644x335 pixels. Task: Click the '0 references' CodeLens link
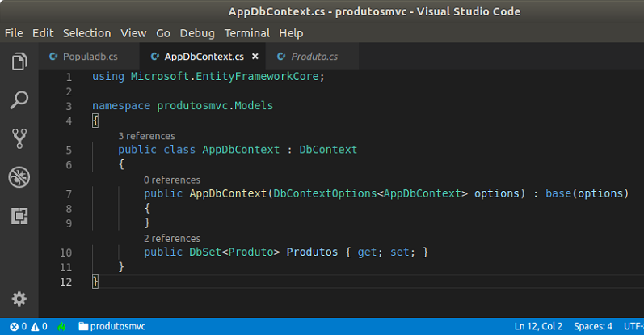(x=172, y=180)
